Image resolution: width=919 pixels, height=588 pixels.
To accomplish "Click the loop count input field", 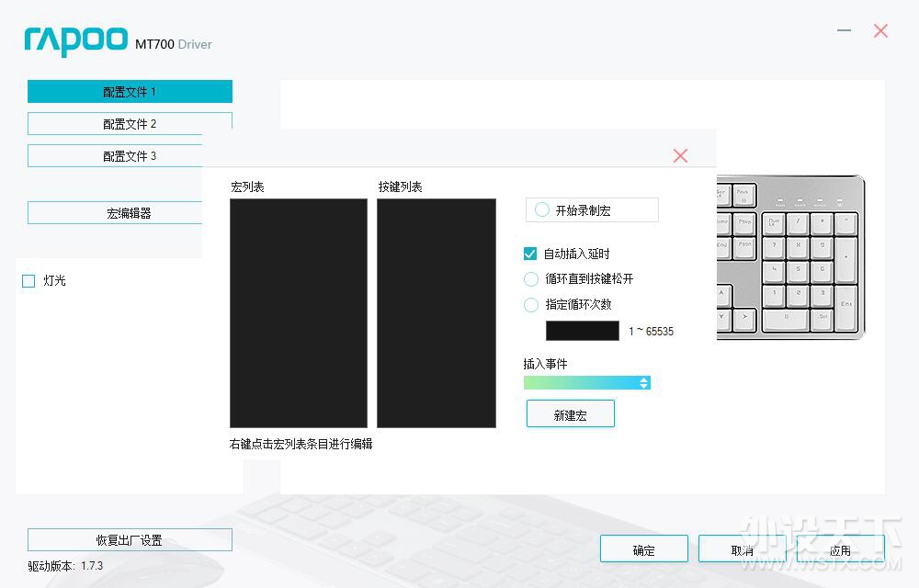I will pos(582,331).
